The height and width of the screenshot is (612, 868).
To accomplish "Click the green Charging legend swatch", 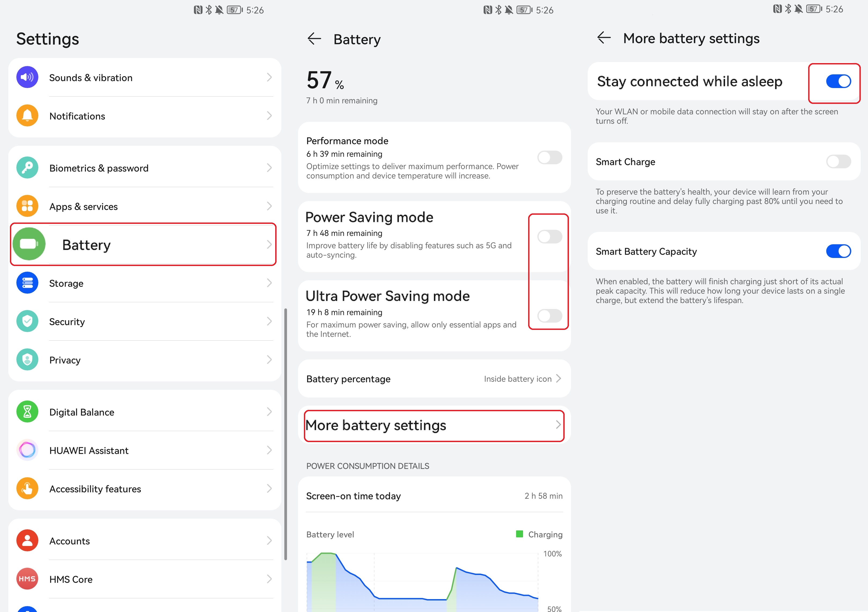I will pyautogui.click(x=520, y=534).
